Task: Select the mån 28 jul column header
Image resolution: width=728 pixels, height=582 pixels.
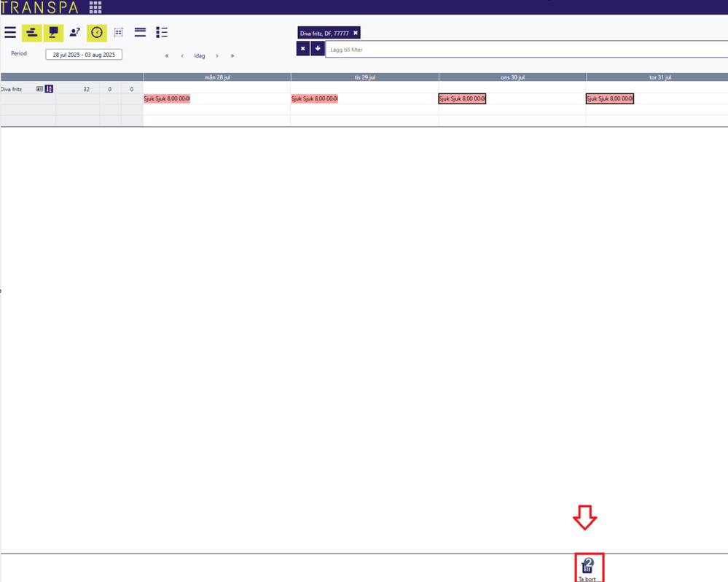Action: coord(217,77)
